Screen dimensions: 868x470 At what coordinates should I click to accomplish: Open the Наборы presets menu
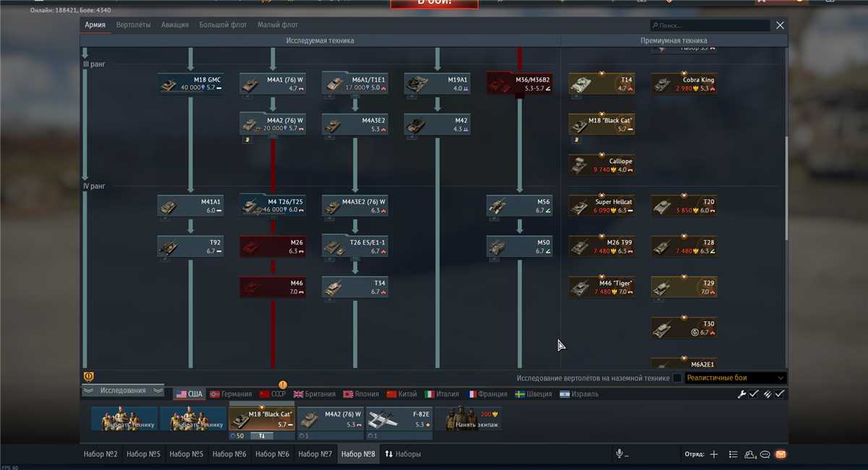click(x=403, y=454)
